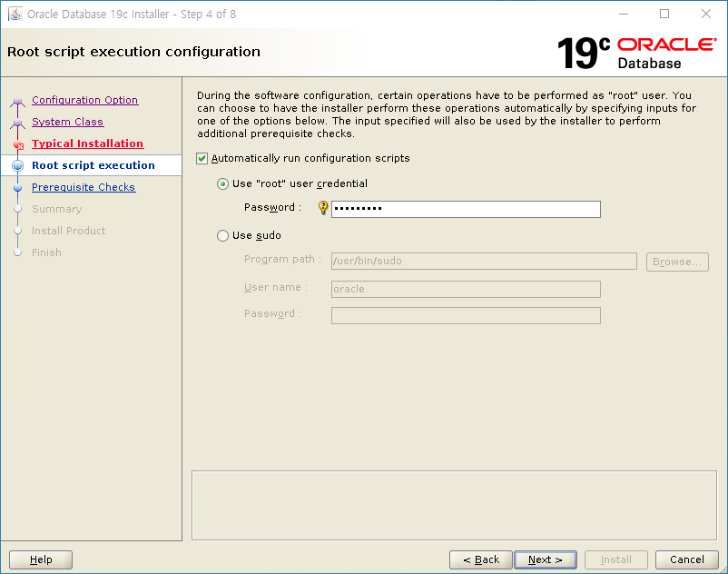Click the Prerequisite Checks step node icon
The image size is (728, 574).
click(x=17, y=188)
